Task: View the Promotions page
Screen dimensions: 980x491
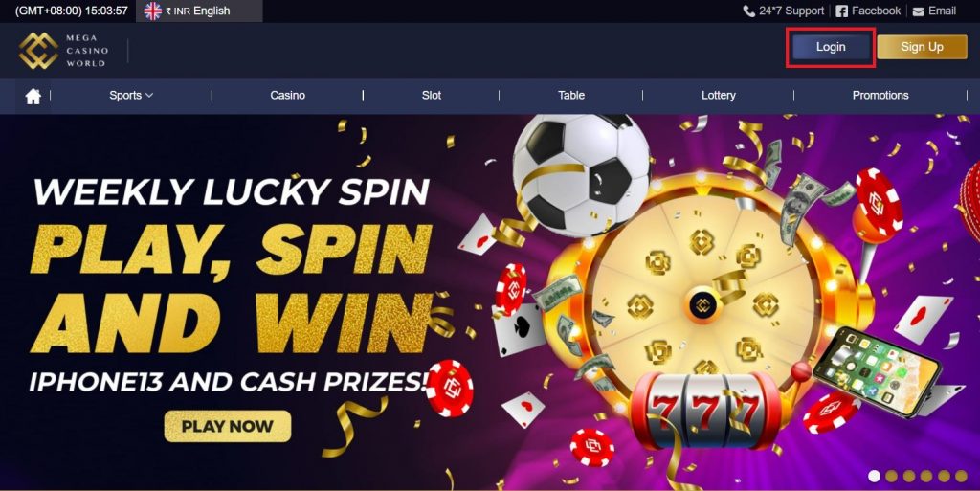Action: point(880,95)
